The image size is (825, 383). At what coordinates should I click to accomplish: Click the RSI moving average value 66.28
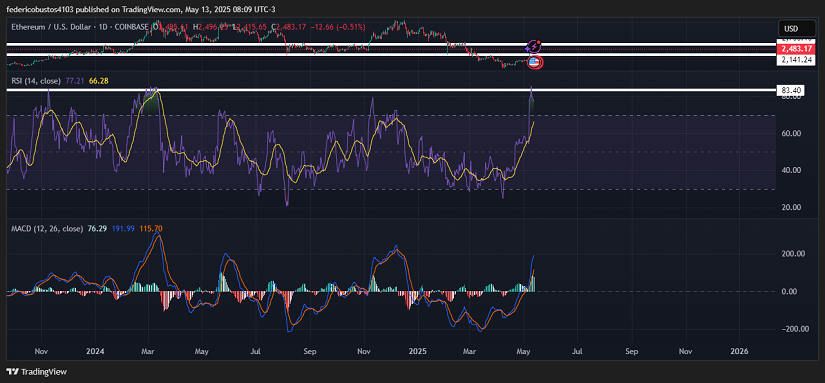click(99, 80)
